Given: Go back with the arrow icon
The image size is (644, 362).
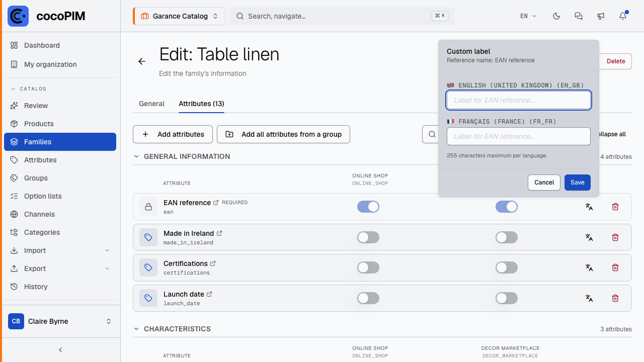Looking at the screenshot, I should (142, 61).
